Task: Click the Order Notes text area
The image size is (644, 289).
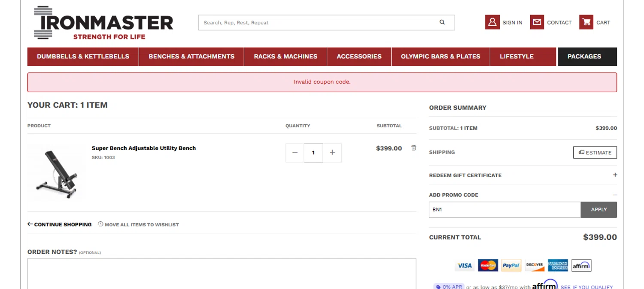Action: coord(222,274)
